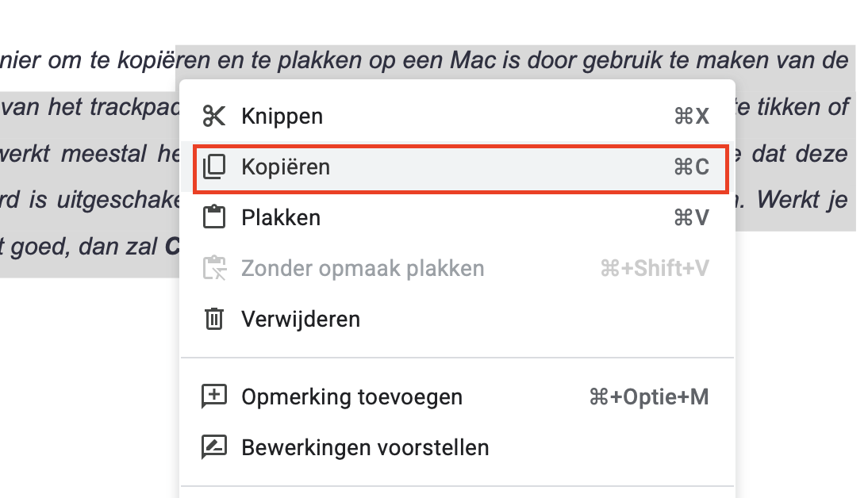Click the grayed paste-without-formatting clipboard icon
The height and width of the screenshot is (498, 868).
click(x=214, y=268)
